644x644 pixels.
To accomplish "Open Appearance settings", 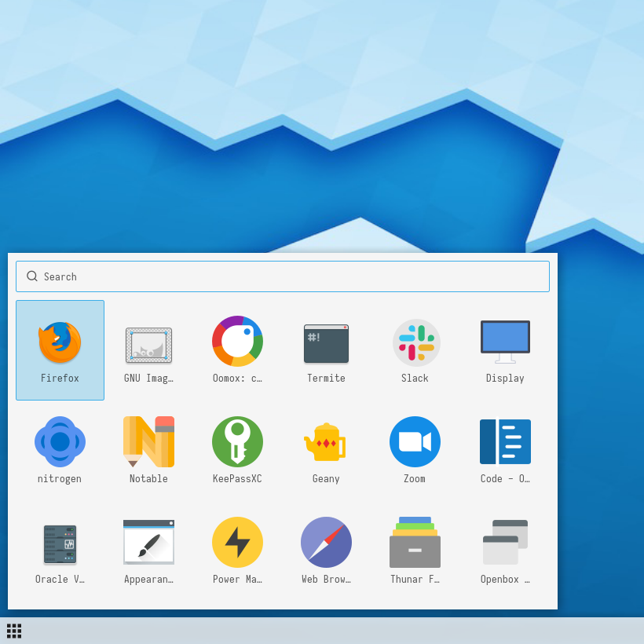I will [x=148, y=551].
